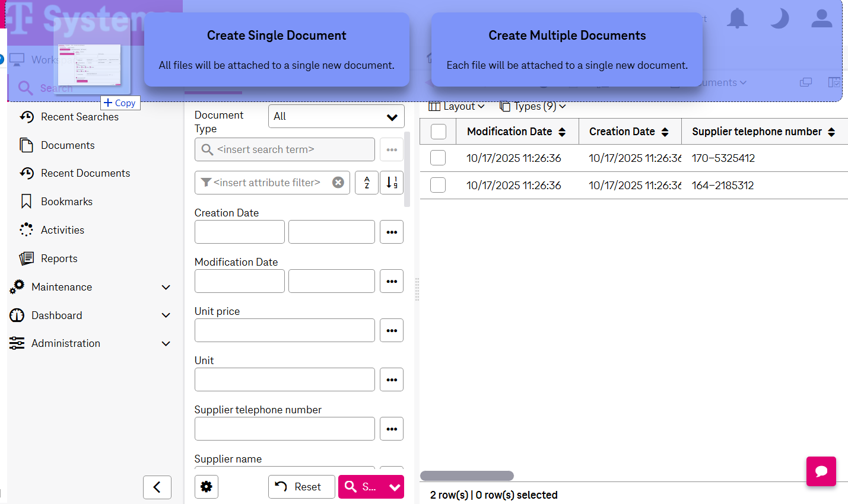Open Recent Searches
Viewport: 848px width, 504px height.
80,117
